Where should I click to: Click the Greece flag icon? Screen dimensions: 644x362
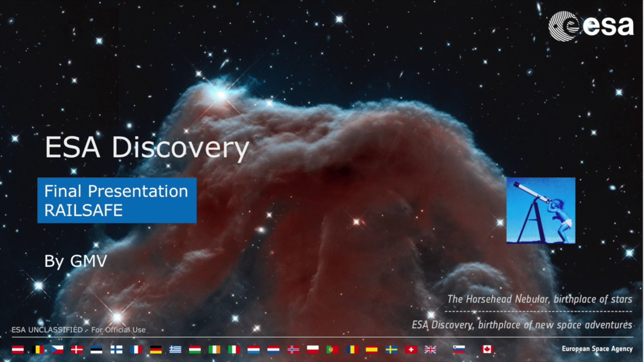(x=175, y=350)
